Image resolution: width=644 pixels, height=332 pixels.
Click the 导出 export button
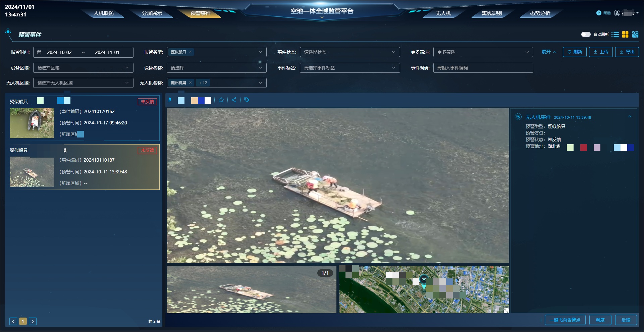(x=627, y=52)
